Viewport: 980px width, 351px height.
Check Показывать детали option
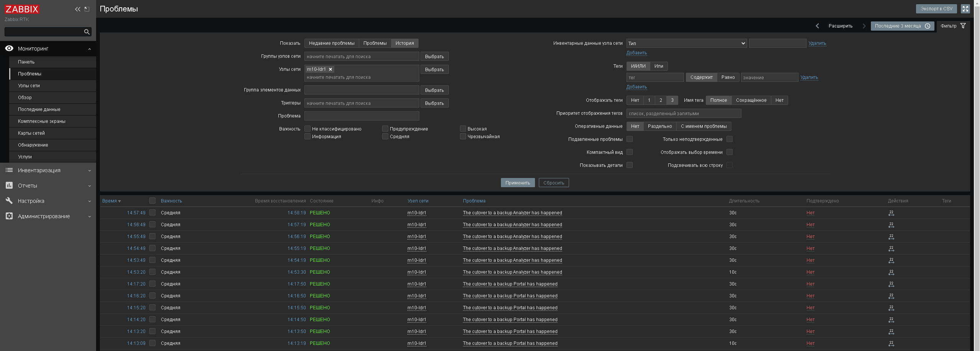630,165
